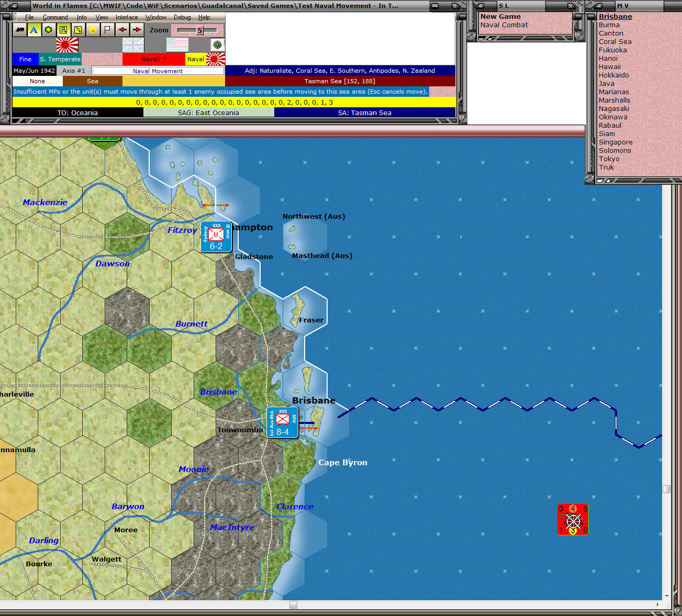Jump to Siam in the M V list
The height and width of the screenshot is (616, 682).
(x=607, y=133)
